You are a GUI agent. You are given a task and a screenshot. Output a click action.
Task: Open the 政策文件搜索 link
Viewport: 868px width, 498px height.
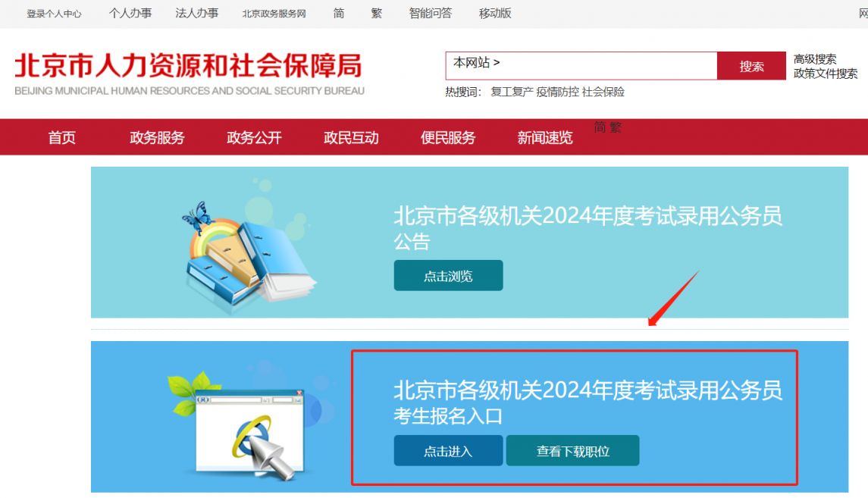point(826,74)
